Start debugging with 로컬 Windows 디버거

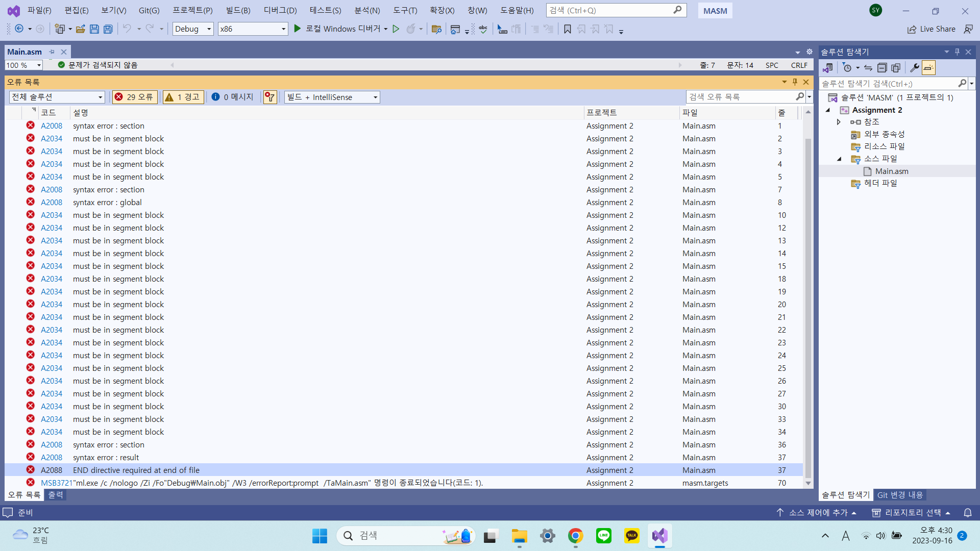[x=341, y=29]
